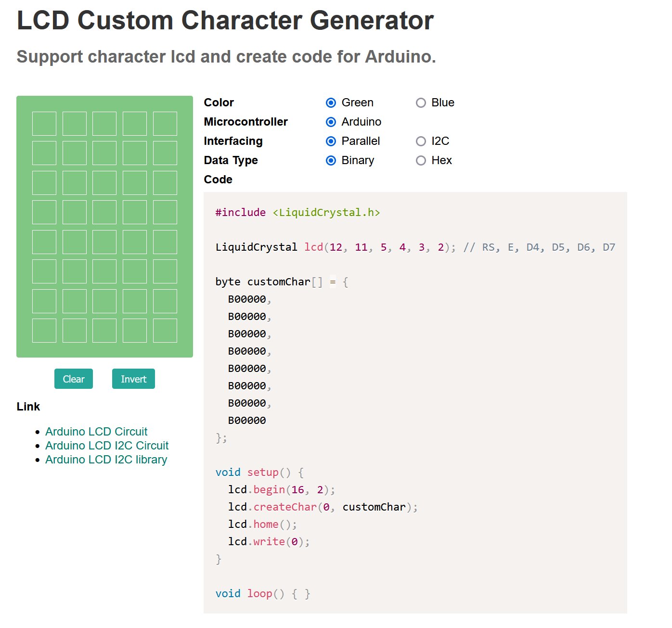Click the Clear button

point(74,379)
